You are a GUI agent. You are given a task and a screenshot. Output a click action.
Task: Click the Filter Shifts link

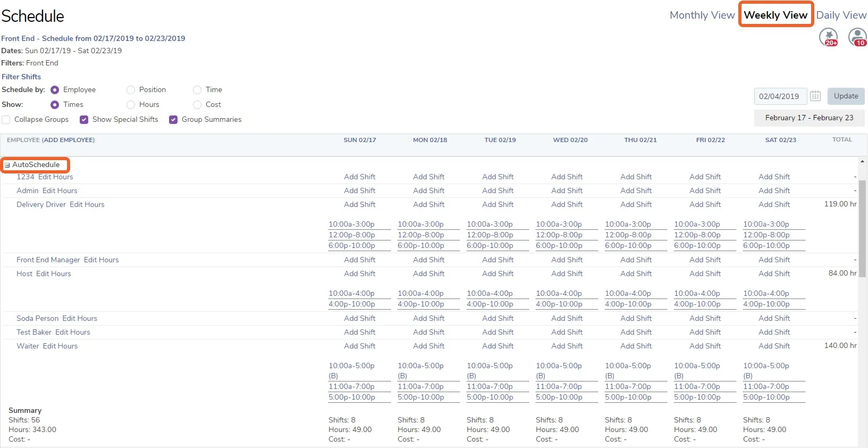pyautogui.click(x=21, y=77)
